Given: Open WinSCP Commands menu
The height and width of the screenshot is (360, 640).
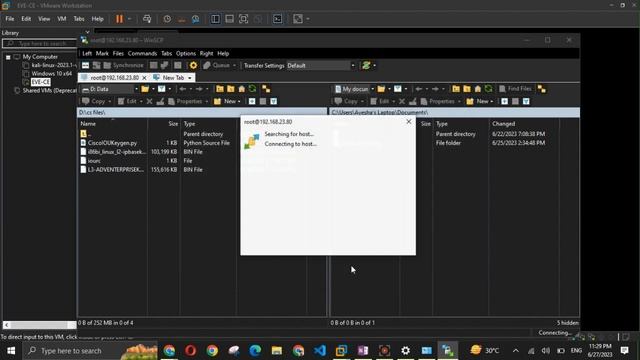Looking at the screenshot, I should [142, 53].
